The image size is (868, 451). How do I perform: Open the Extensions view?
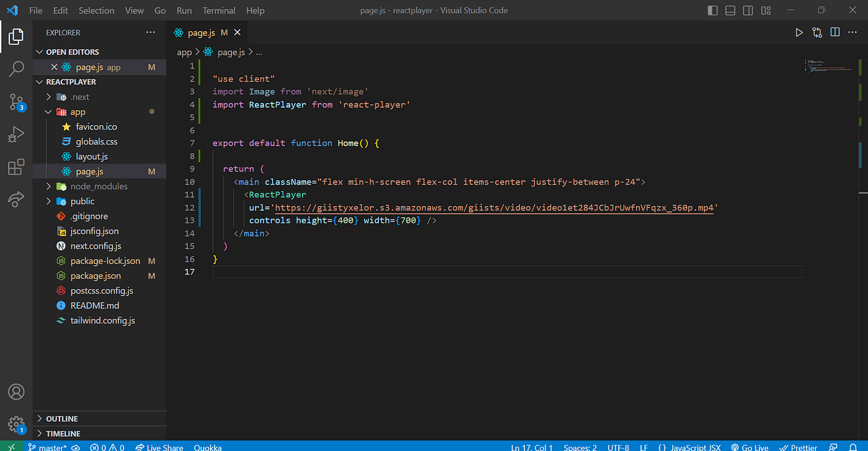(16, 167)
